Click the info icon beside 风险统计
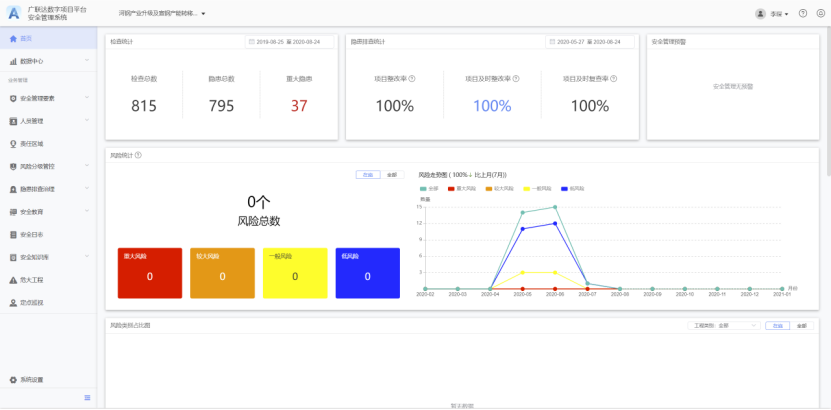 138,155
